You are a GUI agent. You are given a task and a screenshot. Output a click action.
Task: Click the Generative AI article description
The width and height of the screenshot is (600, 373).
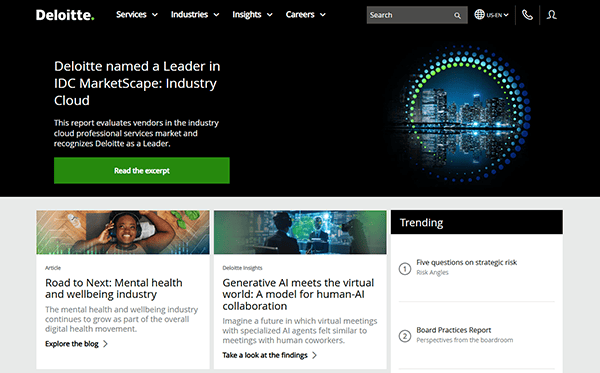(300, 331)
